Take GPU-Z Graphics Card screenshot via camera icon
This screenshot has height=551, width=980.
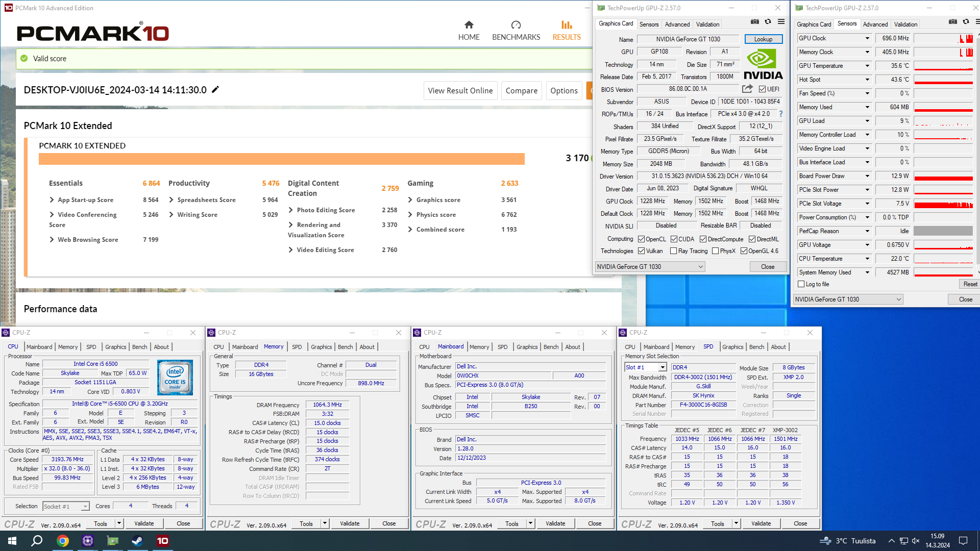(x=755, y=22)
